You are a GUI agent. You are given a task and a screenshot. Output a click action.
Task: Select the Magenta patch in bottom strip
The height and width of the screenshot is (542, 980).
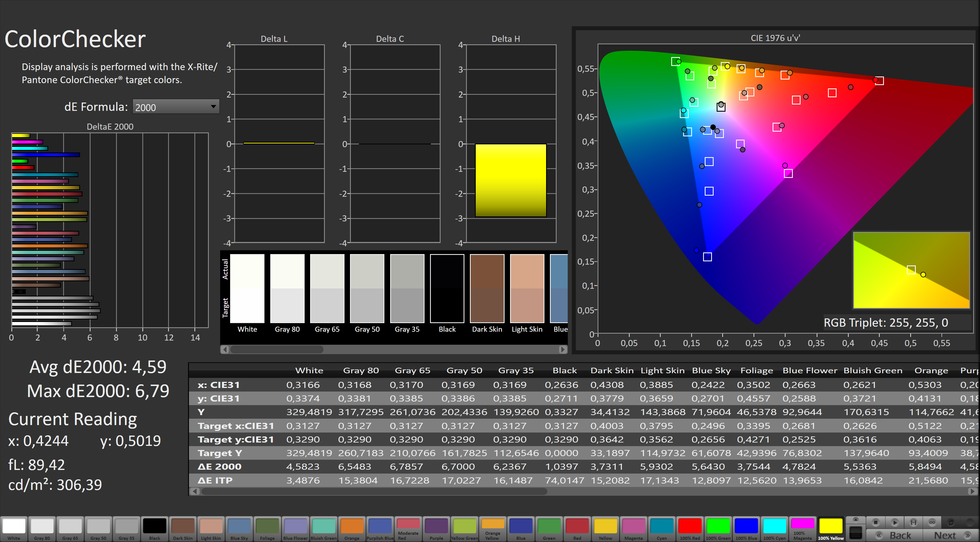pos(633,529)
